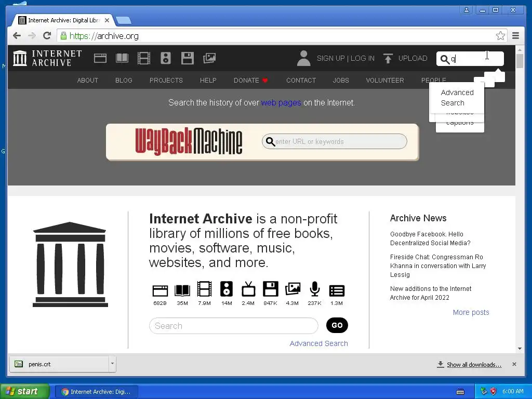Image resolution: width=532 pixels, height=399 pixels.
Task: Click Show all downloads link
Action: coord(474,364)
